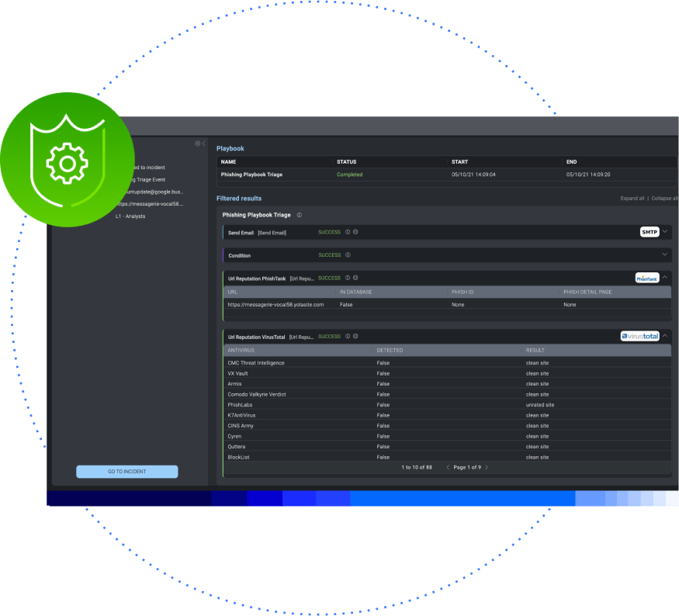Screen dimensions: 679x616
Task: Click the info icon on Condition row
Action: click(x=347, y=254)
